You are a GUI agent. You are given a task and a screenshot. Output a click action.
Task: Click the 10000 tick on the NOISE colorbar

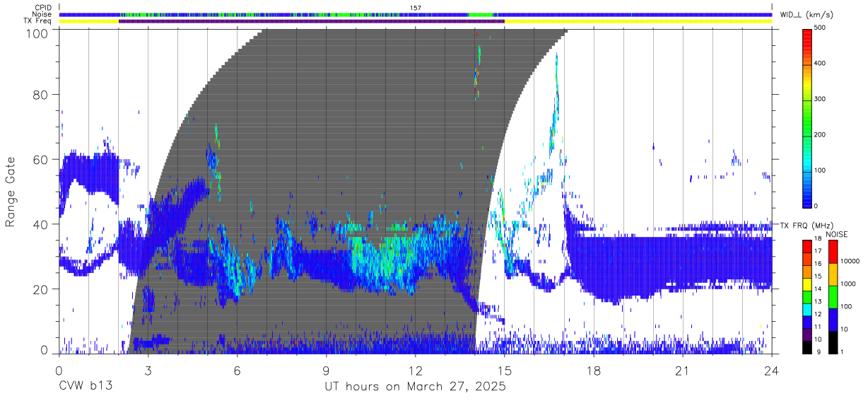click(x=851, y=262)
